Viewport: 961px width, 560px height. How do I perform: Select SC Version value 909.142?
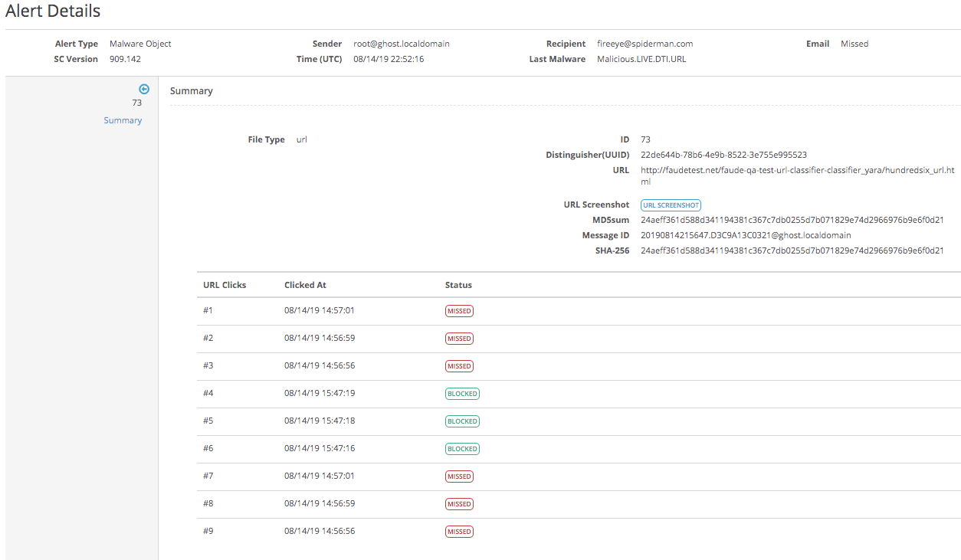point(125,59)
